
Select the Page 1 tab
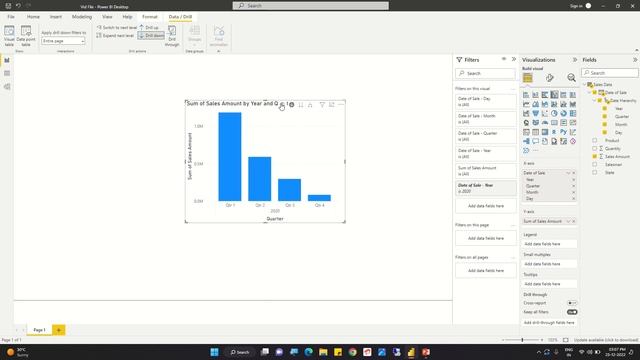pos(39,330)
